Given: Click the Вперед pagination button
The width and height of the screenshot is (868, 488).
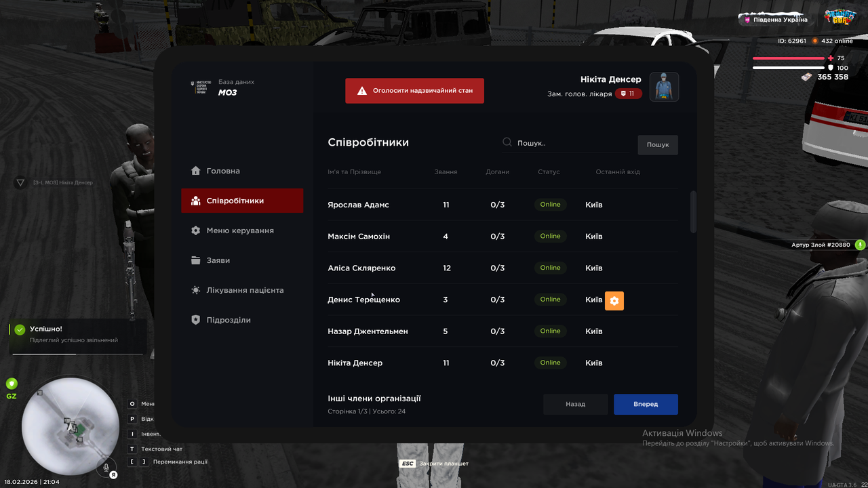Looking at the screenshot, I should click(646, 404).
